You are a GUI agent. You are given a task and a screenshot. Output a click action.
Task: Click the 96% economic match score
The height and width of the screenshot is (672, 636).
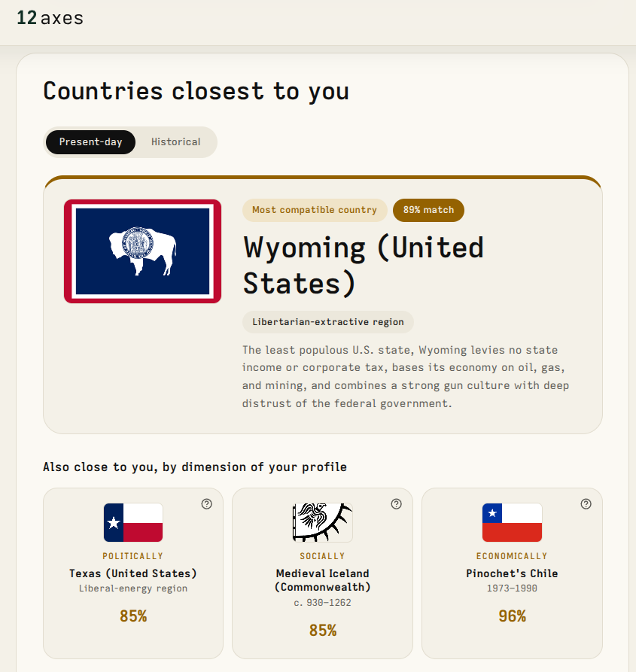pos(512,616)
